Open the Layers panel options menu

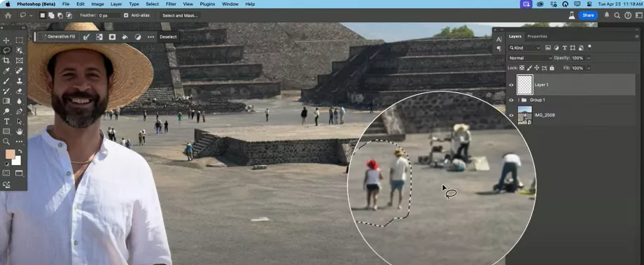point(636,36)
